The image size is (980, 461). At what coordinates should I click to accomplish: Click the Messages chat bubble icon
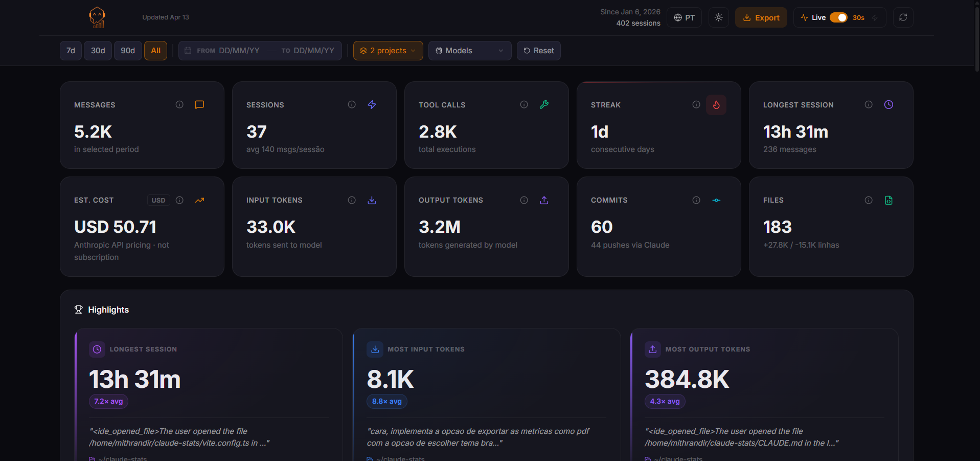pos(199,104)
